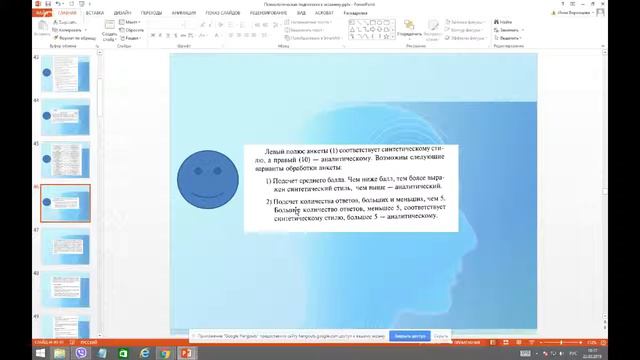This screenshot has width=640, height=360.
Task: Switch to the Дизайн (Design) tab
Action: tap(122, 13)
